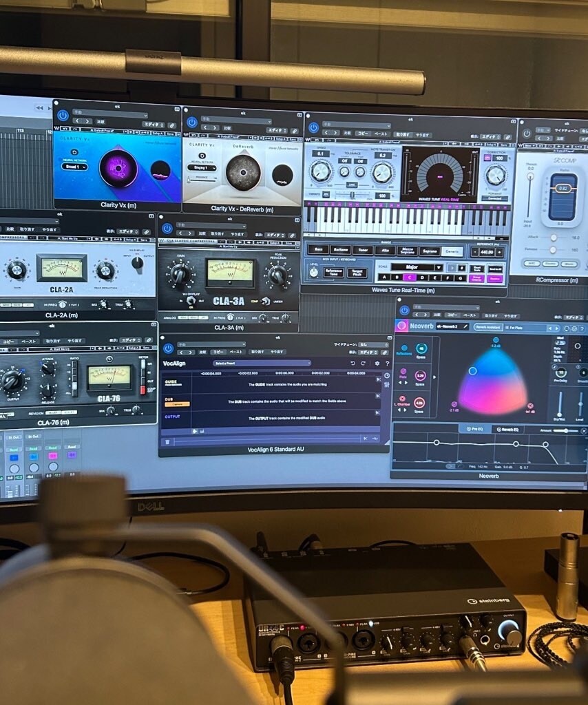Open preset menu in Clarity Vx header
This screenshot has height=705, width=588.
[111, 115]
